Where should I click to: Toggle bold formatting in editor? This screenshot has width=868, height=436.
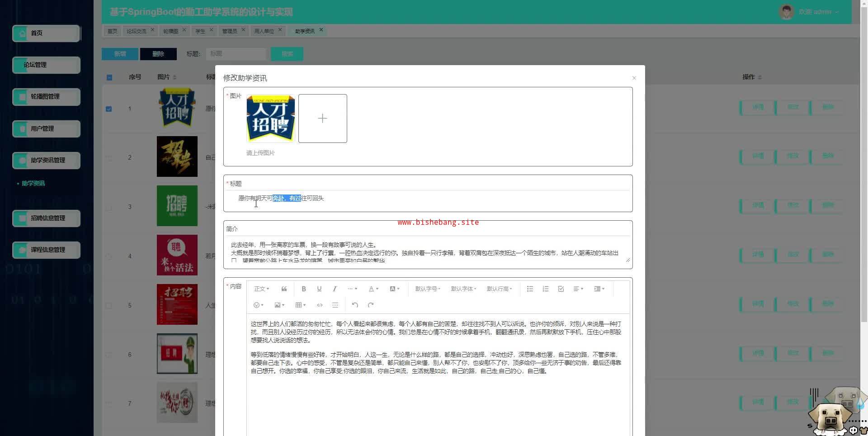click(x=304, y=289)
